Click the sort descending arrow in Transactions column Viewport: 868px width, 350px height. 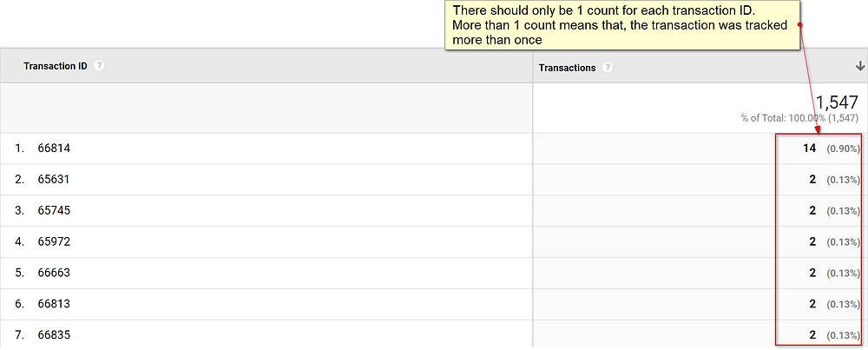[x=859, y=67]
